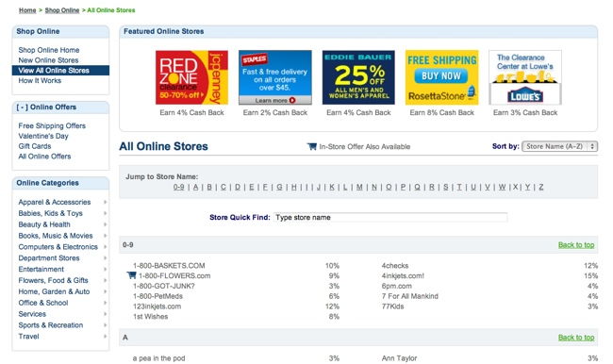Expand the Entertainment category arrow

click(106, 270)
